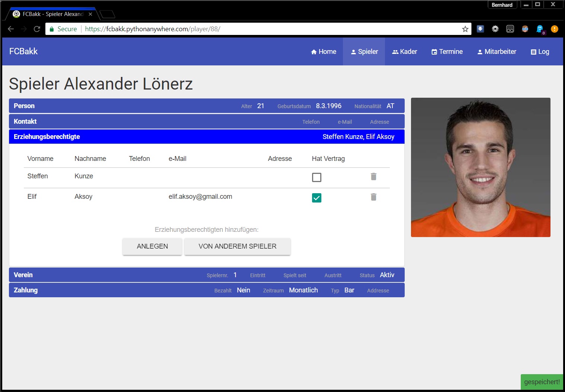
Task: Open the gear extension icon in toolbar
Action: click(x=495, y=29)
